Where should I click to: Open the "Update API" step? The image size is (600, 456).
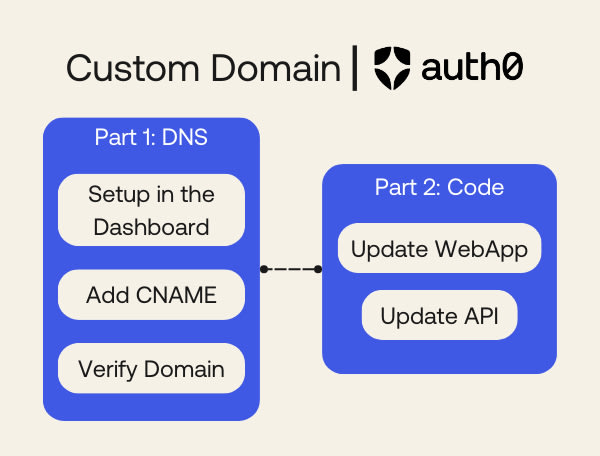[439, 316]
